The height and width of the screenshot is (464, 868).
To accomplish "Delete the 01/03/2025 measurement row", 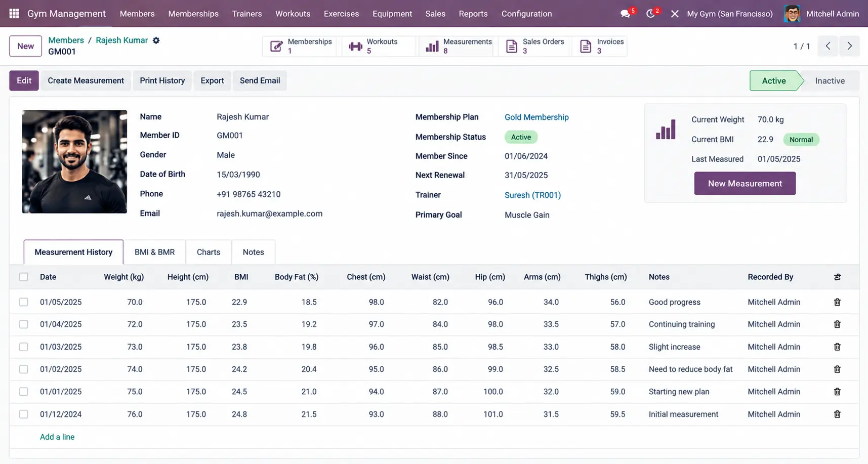I will (x=837, y=347).
